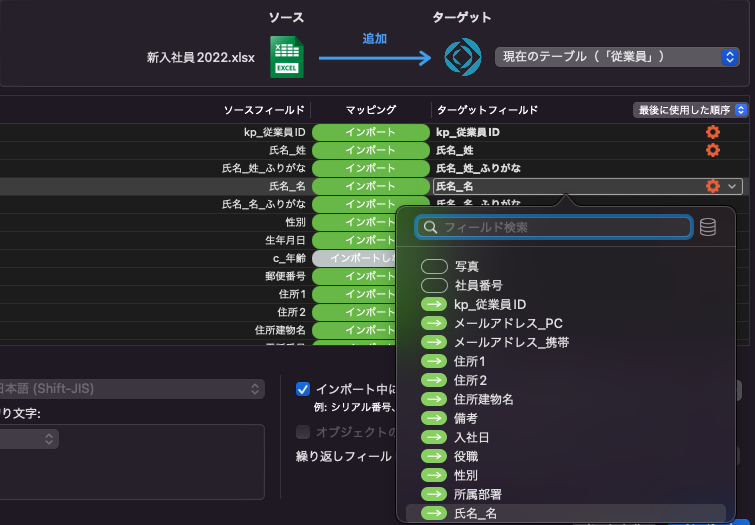Open the 最後に使用した順序 sort dropdown

(690, 109)
